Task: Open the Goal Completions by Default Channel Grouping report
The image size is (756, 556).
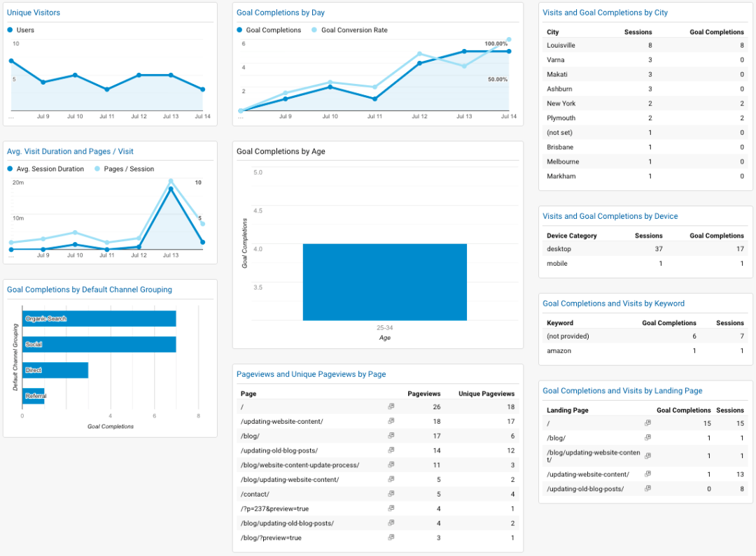Action: tap(90, 290)
